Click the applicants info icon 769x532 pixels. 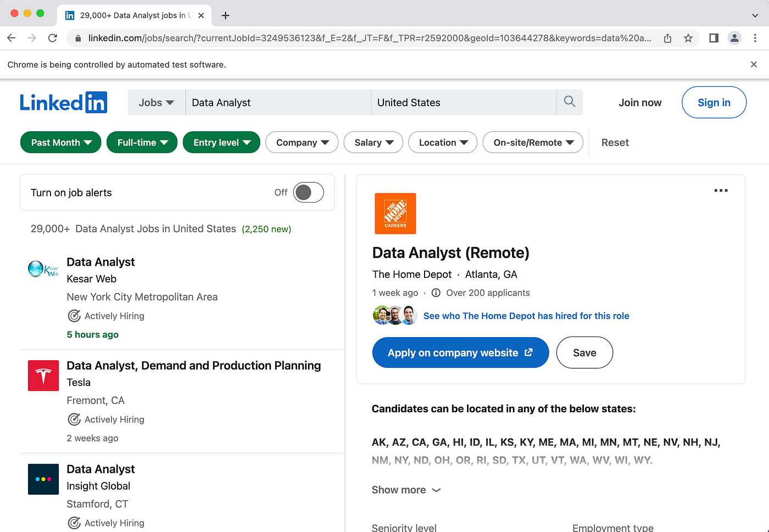436,293
